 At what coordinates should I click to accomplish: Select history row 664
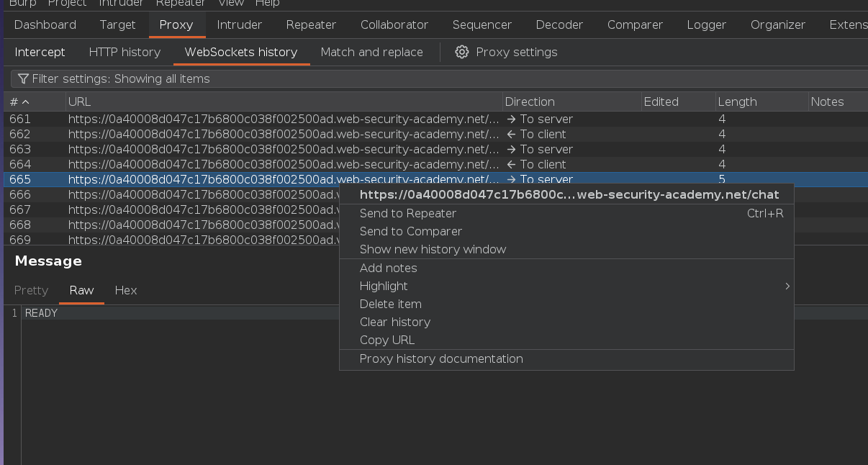click(435, 164)
